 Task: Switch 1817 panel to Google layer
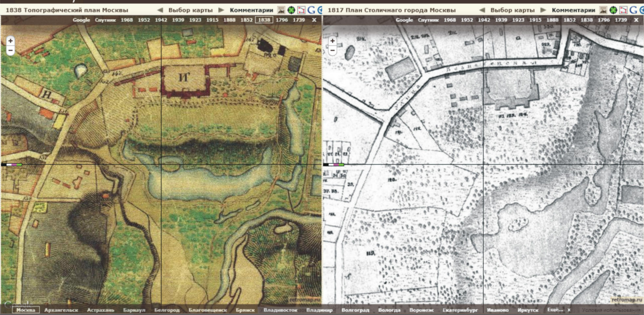pyautogui.click(x=404, y=20)
